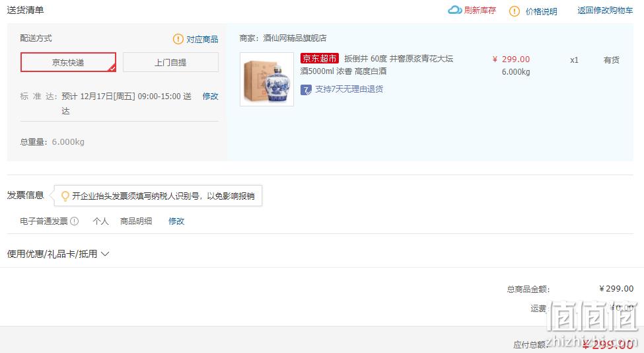Click the cloud refresh stock icon
The height and width of the screenshot is (353, 644).
point(454,10)
